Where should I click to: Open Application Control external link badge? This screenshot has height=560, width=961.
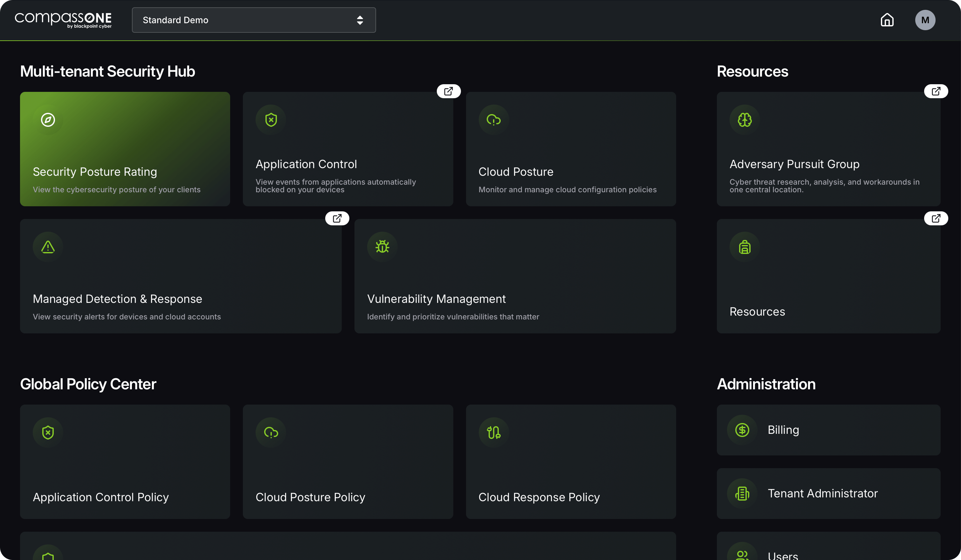[449, 91]
